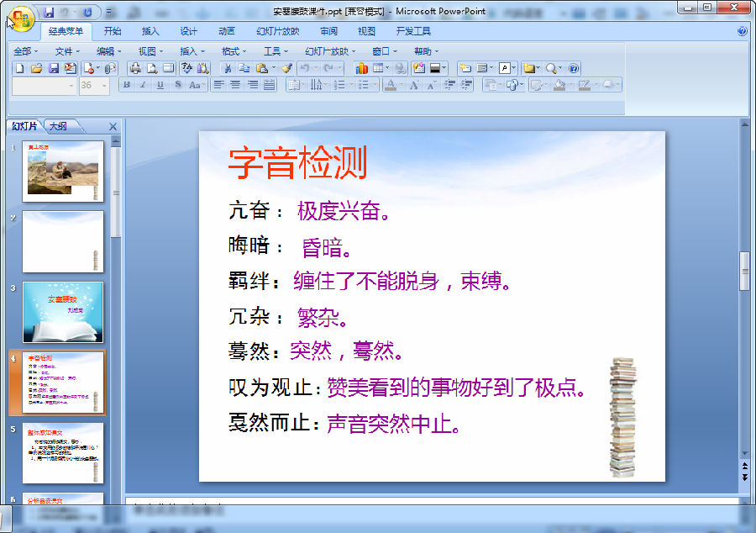Screen dimensions: 756x533
Task: Select slide 3 thumbnail in the panel
Action: tap(63, 314)
